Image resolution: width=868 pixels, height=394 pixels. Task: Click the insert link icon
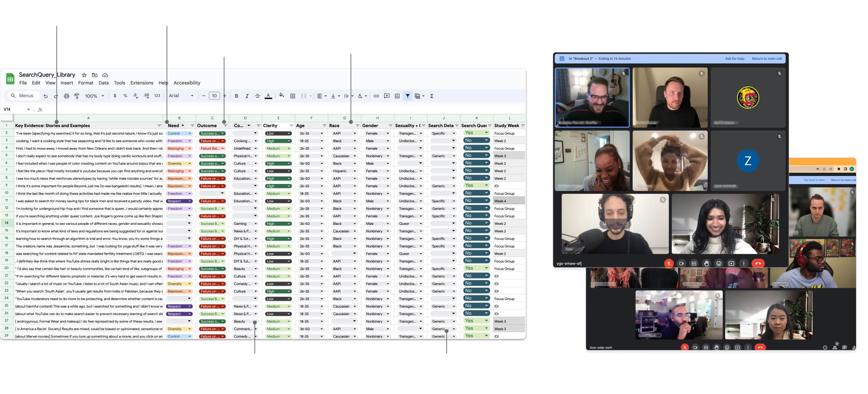[x=376, y=96]
